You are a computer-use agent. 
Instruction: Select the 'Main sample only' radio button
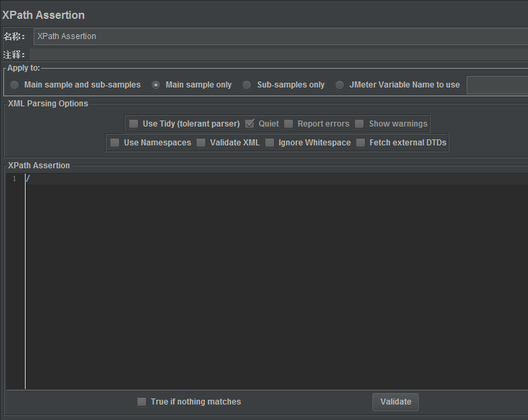pyautogui.click(x=156, y=85)
